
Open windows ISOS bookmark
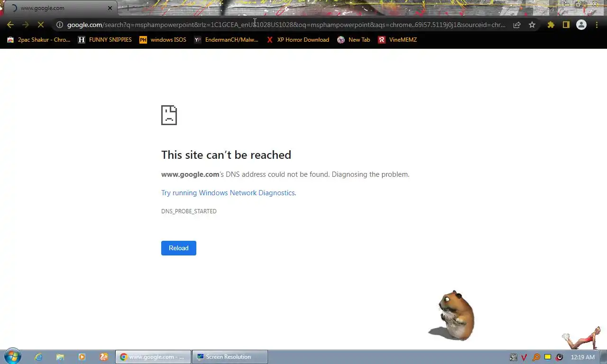[x=163, y=40]
